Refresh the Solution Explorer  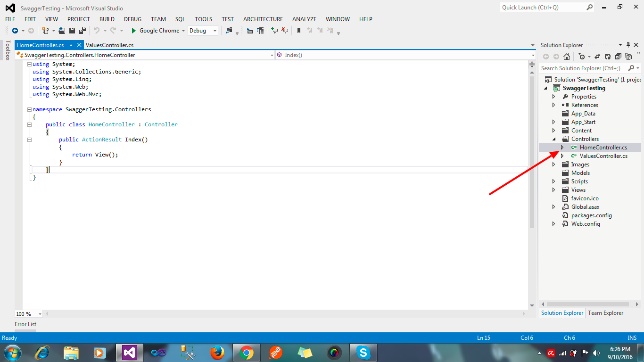coord(608,57)
